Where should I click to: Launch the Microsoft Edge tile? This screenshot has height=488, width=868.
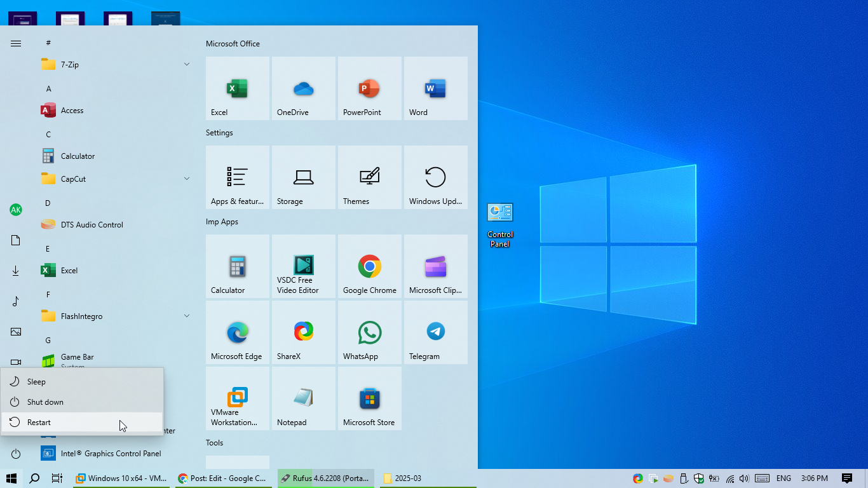click(x=238, y=332)
